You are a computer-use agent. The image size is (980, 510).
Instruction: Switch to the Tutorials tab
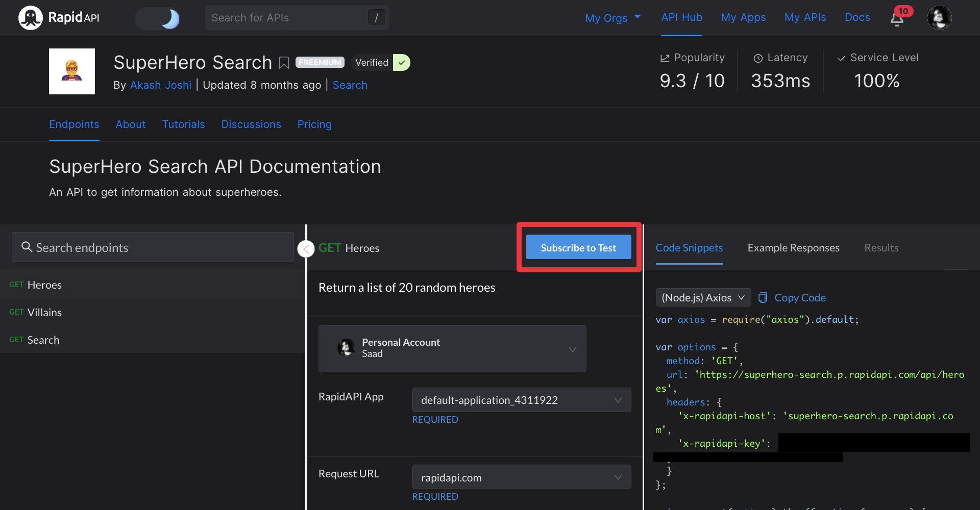[x=183, y=124]
